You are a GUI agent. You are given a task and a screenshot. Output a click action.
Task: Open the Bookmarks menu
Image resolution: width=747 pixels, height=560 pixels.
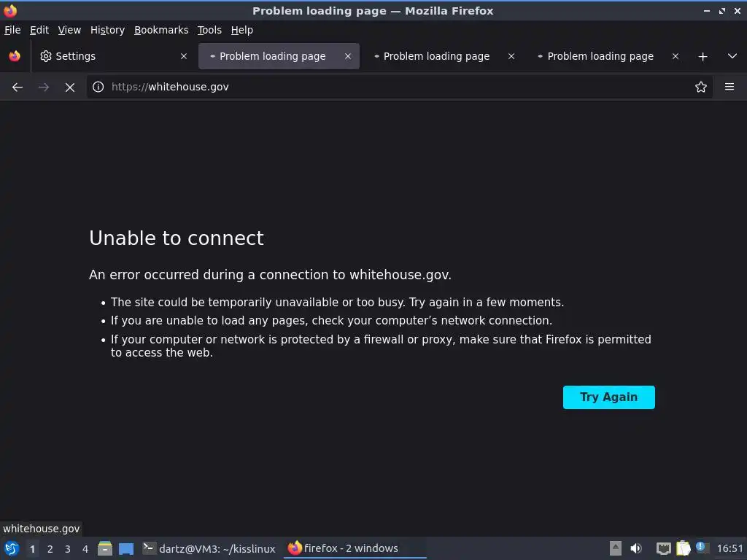click(x=161, y=30)
